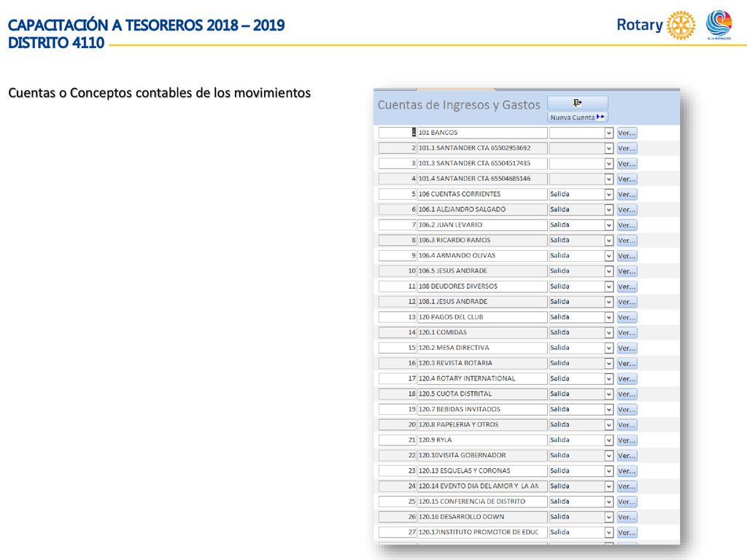Click the Rotary wheel logo

click(681, 25)
